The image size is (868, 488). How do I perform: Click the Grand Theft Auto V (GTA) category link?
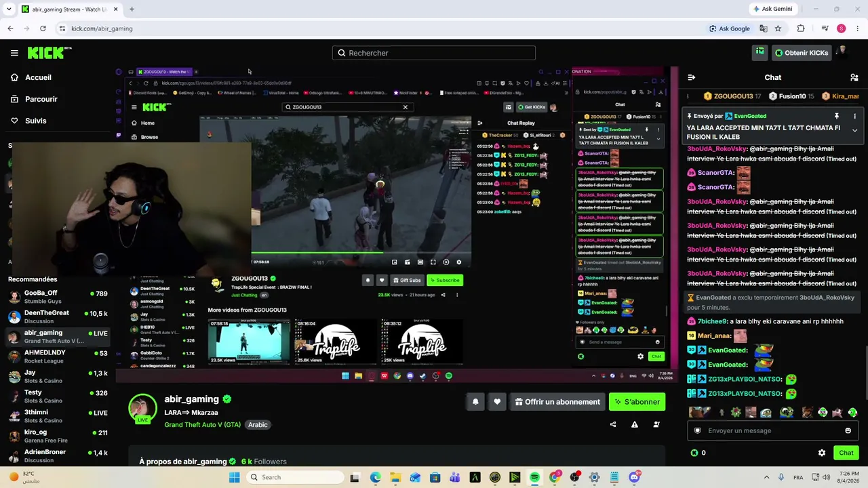click(202, 425)
